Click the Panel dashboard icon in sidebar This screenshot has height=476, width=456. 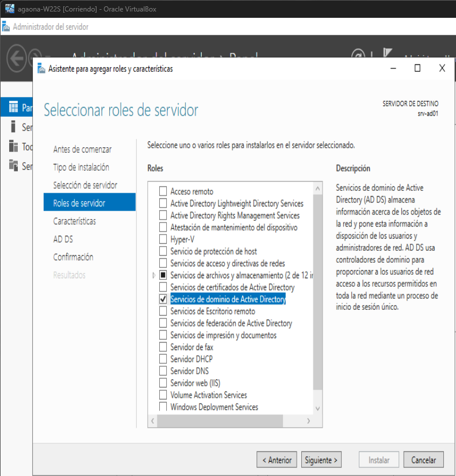tap(14, 108)
